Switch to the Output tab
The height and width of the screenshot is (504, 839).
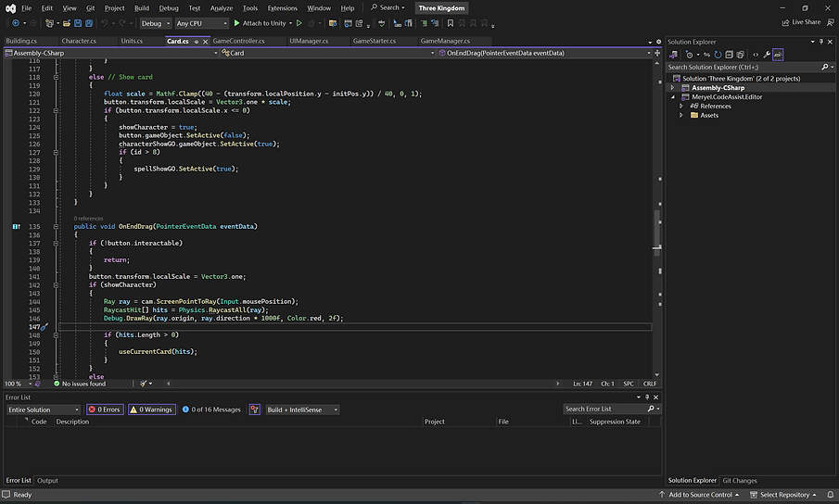click(47, 481)
